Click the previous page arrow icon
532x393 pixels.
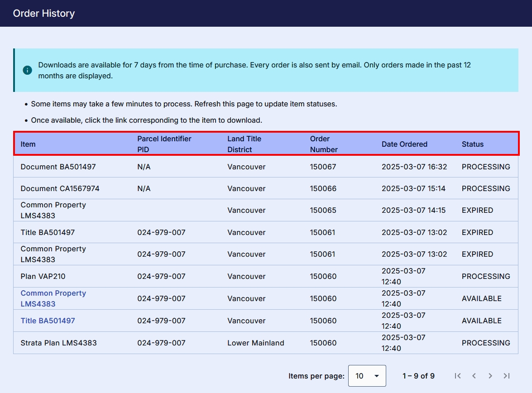point(474,376)
